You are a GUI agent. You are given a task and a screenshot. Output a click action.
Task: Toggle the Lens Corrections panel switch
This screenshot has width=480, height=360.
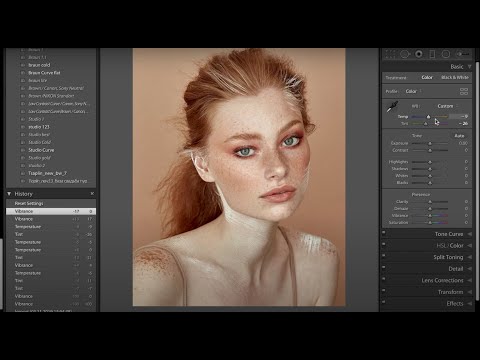point(384,279)
